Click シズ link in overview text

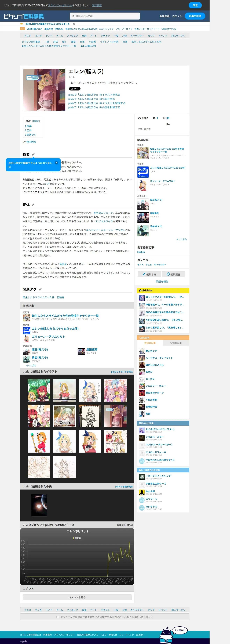tap(47, 184)
